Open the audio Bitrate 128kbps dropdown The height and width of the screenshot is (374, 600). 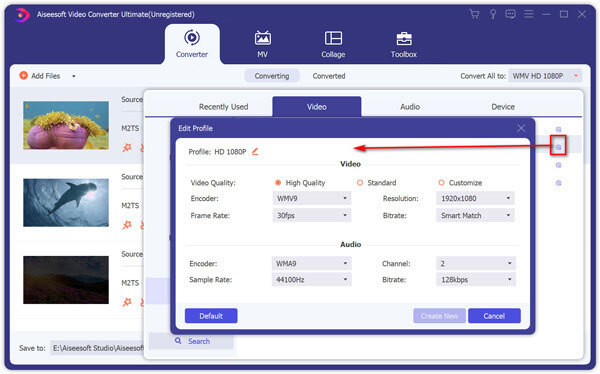coord(476,279)
